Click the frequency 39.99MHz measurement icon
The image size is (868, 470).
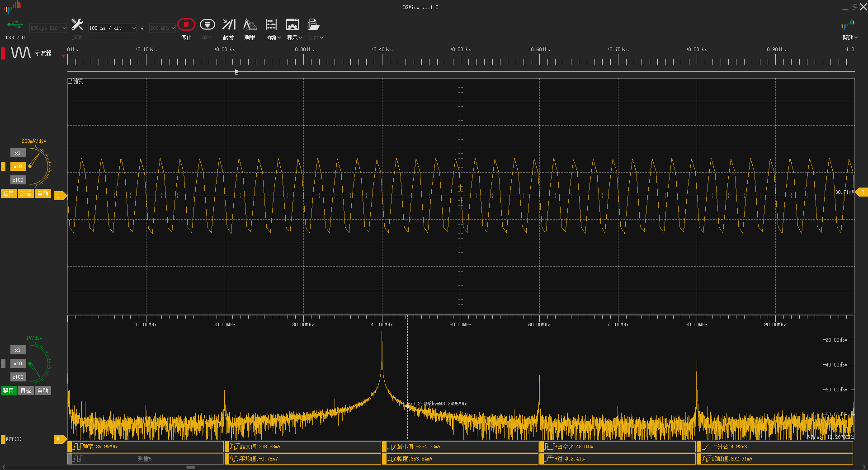(77, 446)
